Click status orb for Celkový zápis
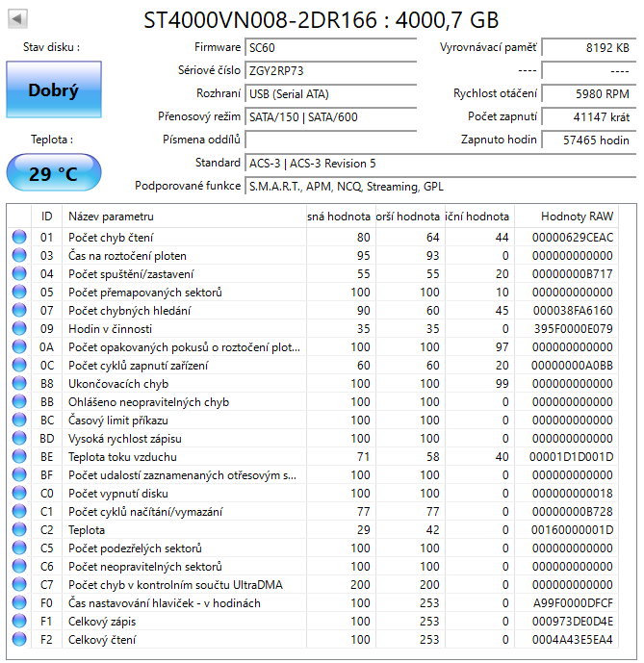 point(19,621)
